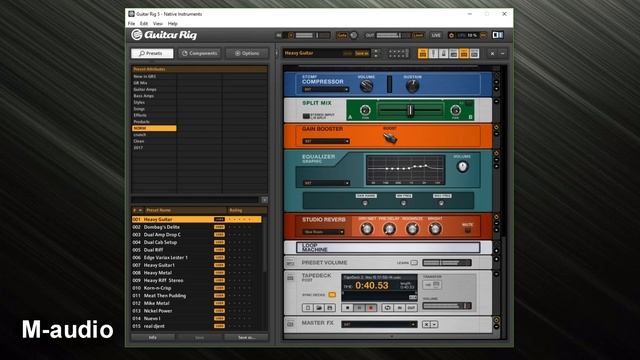Image resolution: width=640 pixels, height=360 pixels.
Task: Click Master FX X button
Action: (426, 324)
